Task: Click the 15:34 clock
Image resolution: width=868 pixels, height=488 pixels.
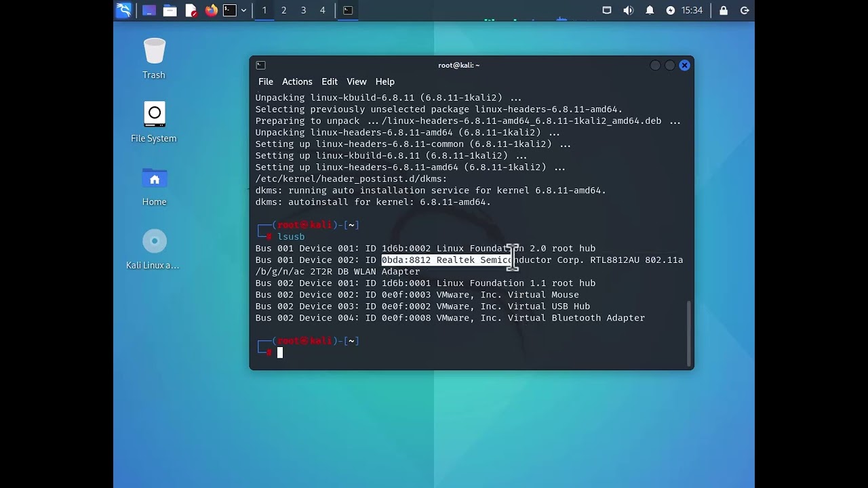Action: tap(692, 10)
